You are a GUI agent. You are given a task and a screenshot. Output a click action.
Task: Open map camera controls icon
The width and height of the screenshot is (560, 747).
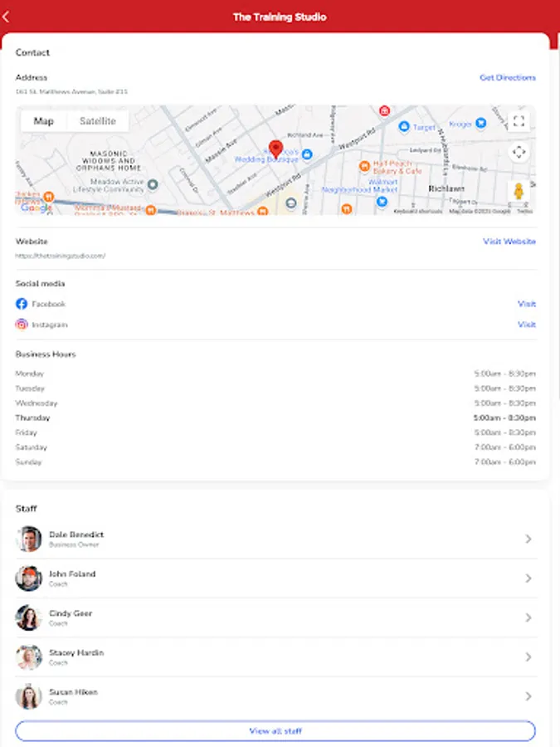pyautogui.click(x=519, y=152)
